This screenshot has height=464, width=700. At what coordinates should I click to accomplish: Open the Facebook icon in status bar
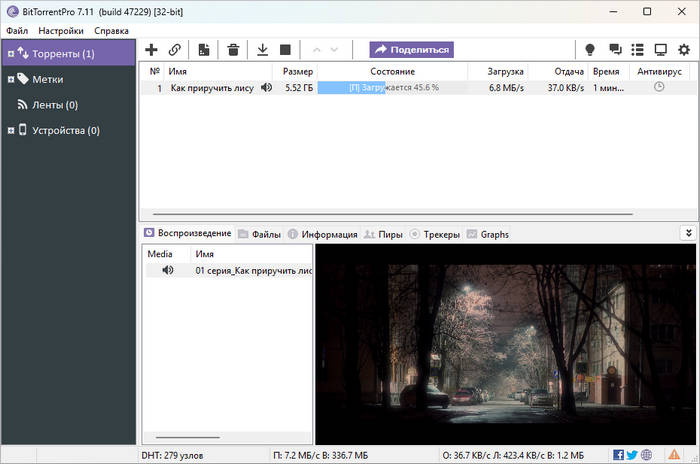(618, 455)
